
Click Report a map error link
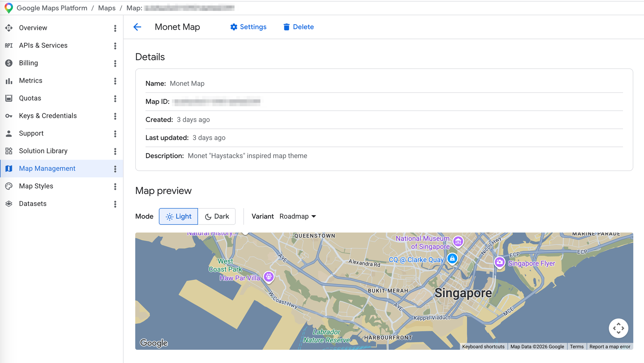pos(610,347)
